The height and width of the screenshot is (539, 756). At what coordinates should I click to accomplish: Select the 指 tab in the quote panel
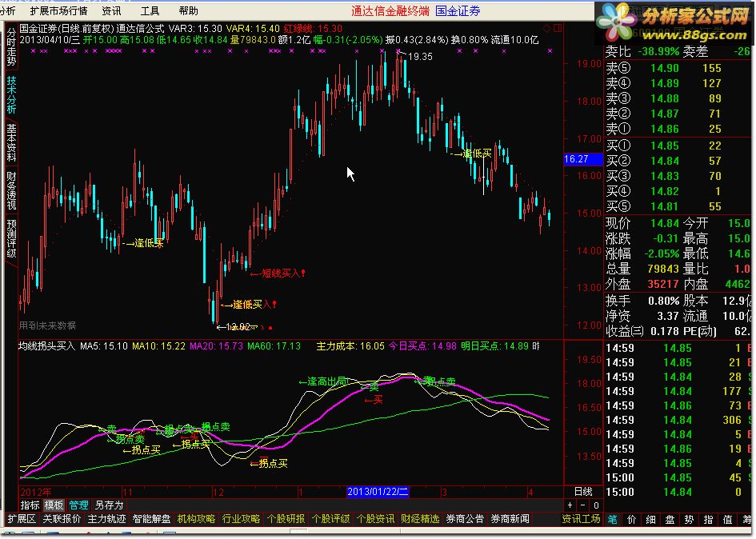(x=708, y=520)
